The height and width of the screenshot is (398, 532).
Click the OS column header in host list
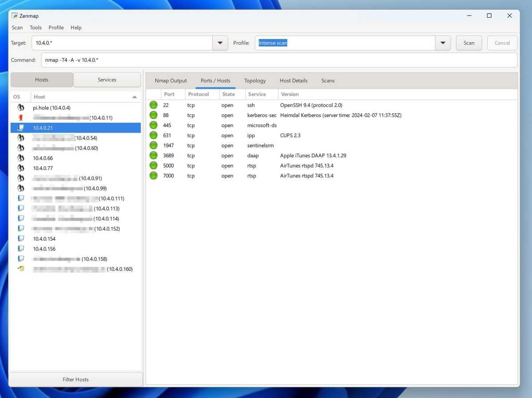coord(20,97)
